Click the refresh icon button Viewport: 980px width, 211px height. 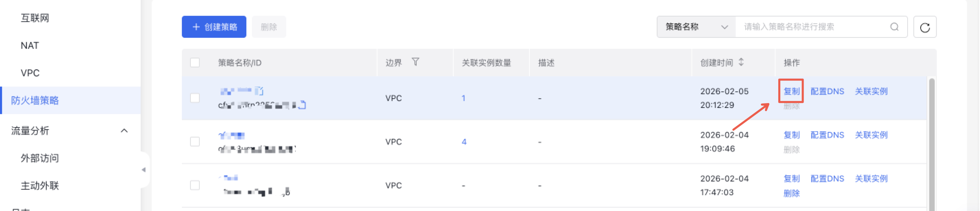(x=924, y=27)
